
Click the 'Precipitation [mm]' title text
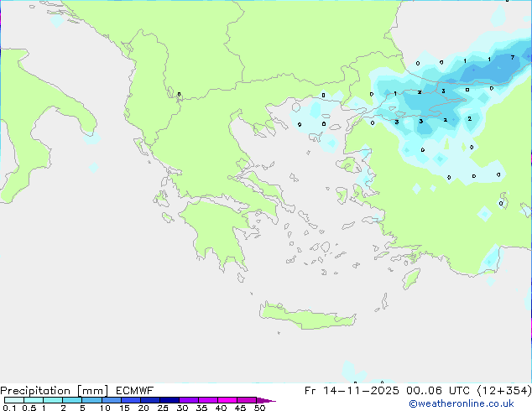click(x=55, y=391)
